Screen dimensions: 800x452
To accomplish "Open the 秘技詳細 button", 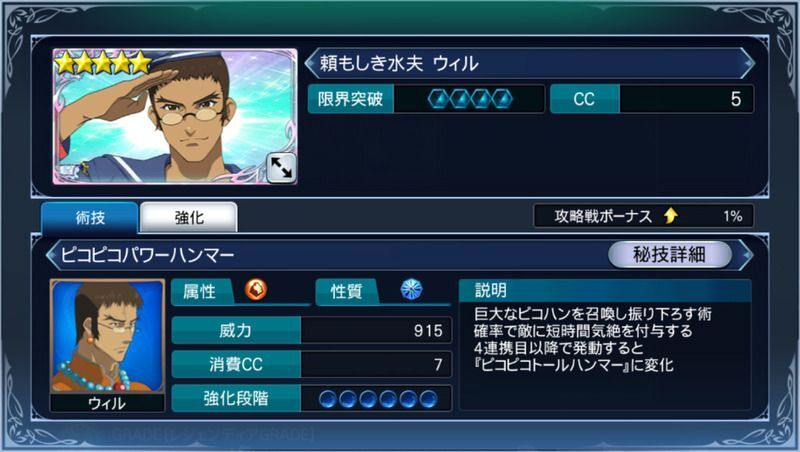I will pyautogui.click(x=669, y=254).
